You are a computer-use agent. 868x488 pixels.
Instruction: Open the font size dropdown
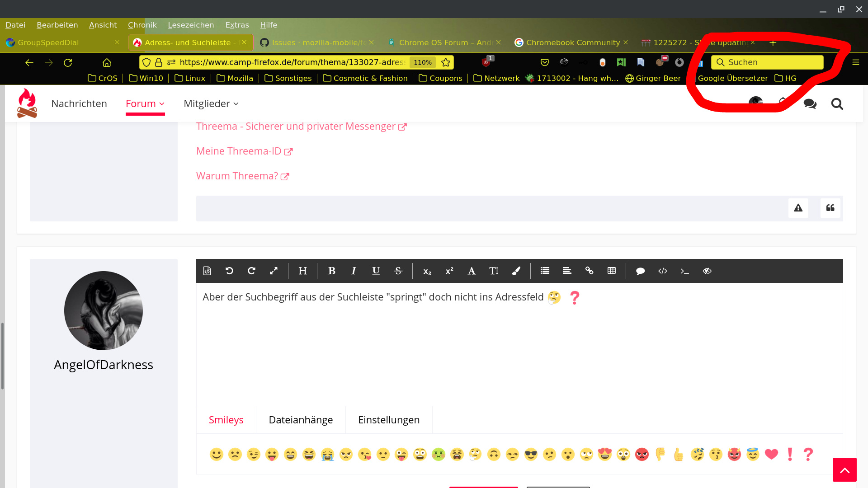click(x=494, y=271)
